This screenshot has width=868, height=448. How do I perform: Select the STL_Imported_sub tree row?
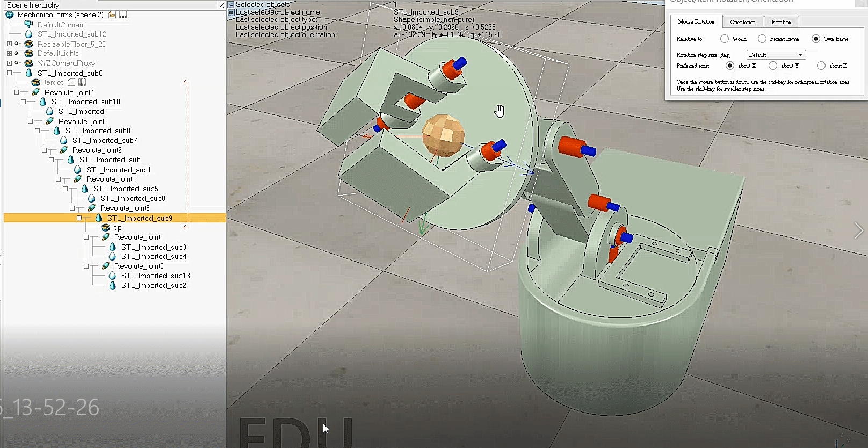click(x=110, y=160)
